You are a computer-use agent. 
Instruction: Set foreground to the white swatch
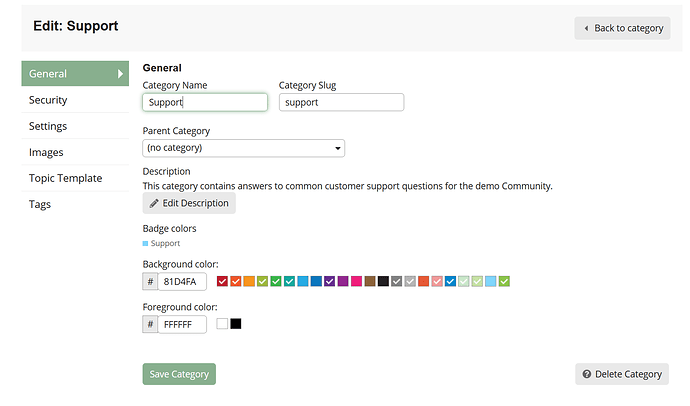222,324
